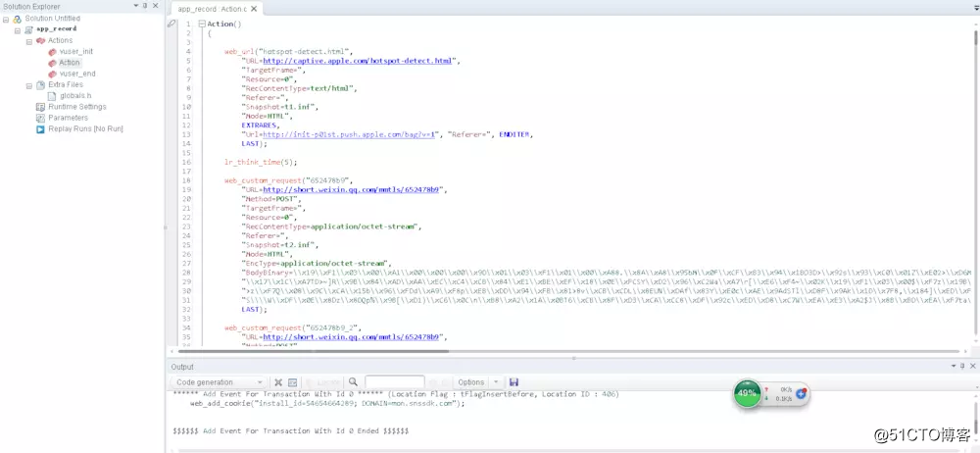
Task: Click the Action item icon
Action: pos(53,63)
